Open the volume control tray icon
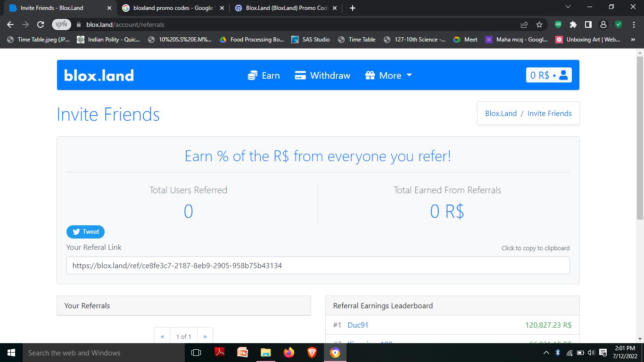This screenshot has height=362, width=644. 591,353
